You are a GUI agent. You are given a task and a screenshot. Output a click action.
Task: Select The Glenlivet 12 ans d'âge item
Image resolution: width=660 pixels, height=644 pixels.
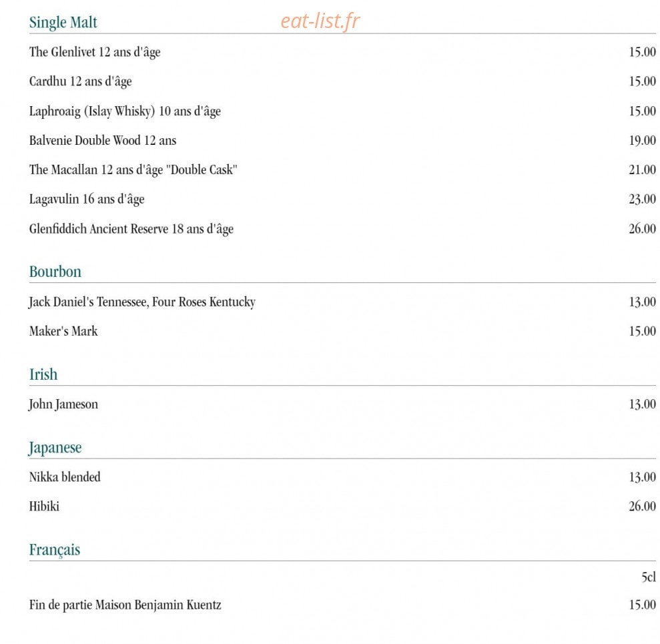click(95, 52)
